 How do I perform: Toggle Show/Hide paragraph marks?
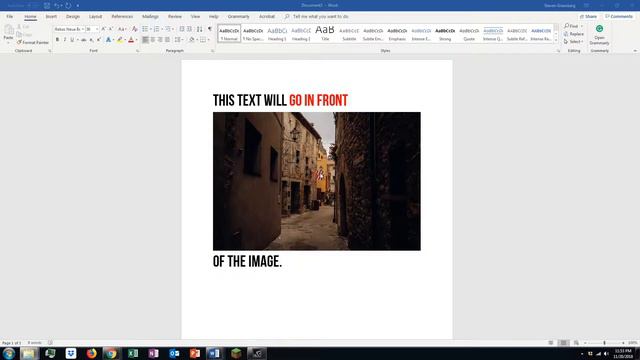pyautogui.click(x=210, y=29)
